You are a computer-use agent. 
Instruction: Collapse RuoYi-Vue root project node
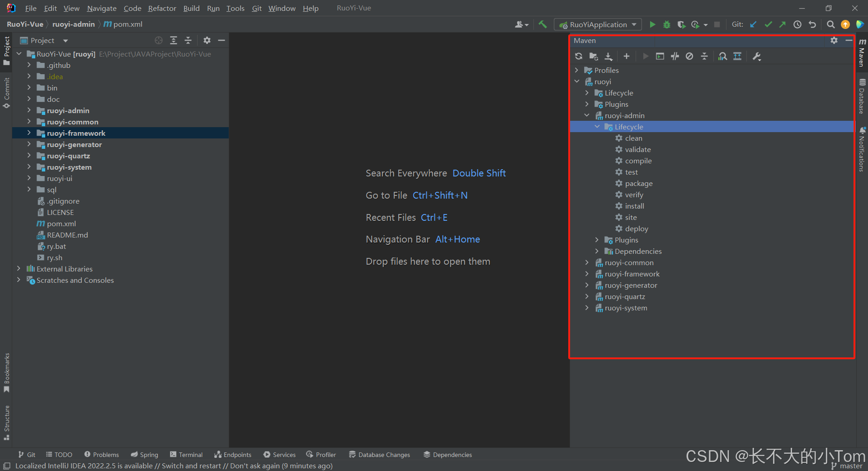19,54
